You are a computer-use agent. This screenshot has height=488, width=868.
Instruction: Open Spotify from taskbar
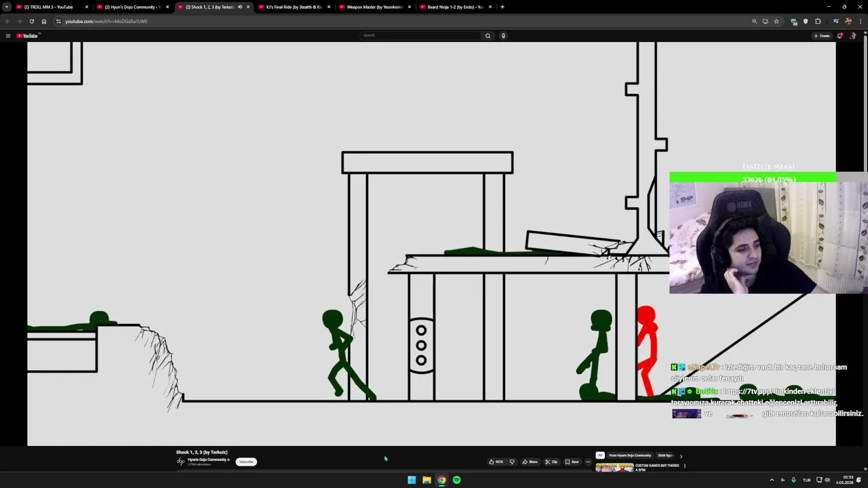tap(456, 480)
